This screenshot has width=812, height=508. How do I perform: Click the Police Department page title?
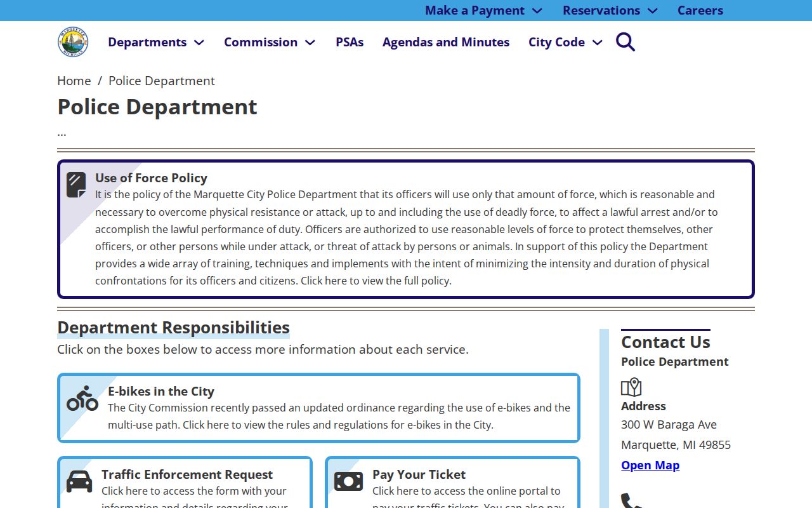pyautogui.click(x=157, y=107)
